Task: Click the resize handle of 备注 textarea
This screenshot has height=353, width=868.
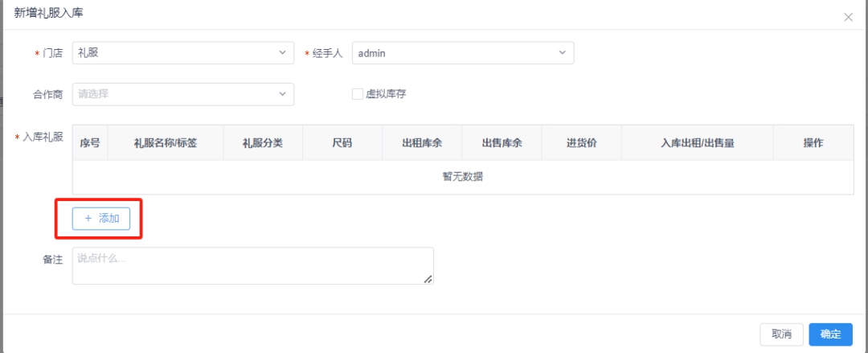Action: pos(428,279)
